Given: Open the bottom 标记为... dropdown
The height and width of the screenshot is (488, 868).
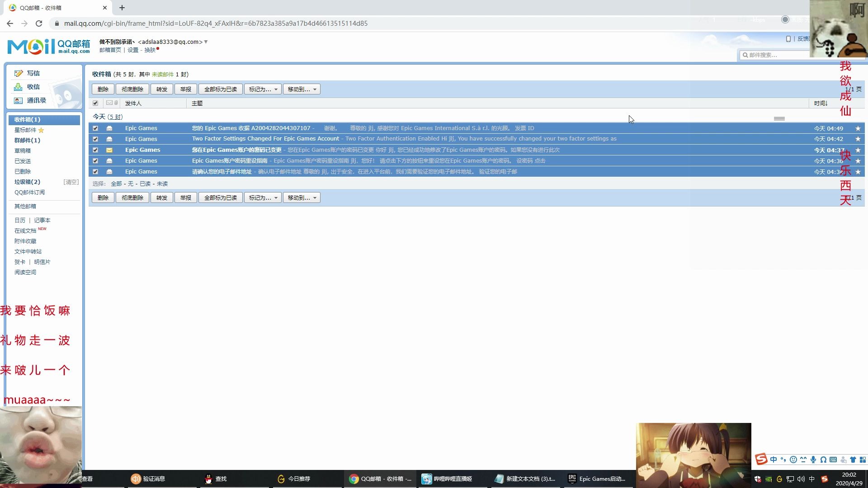Looking at the screenshot, I should [263, 197].
